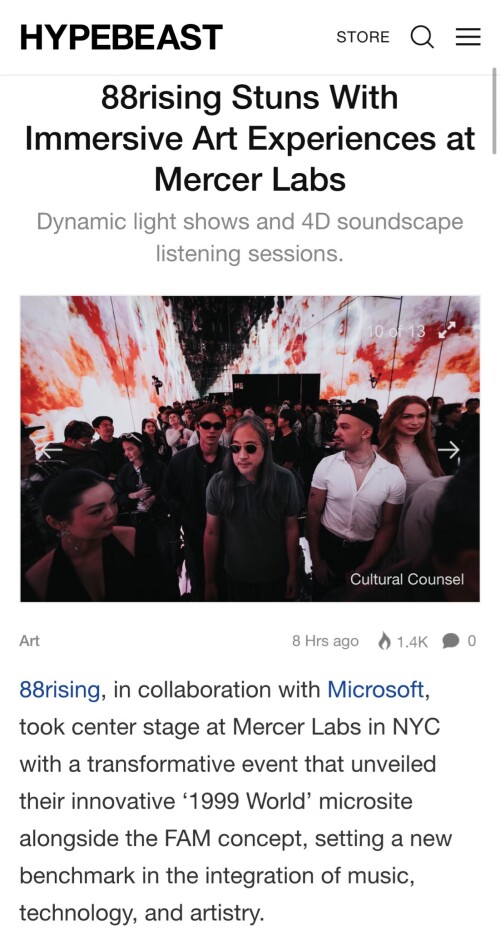
Task: Open the hamburger menu
Action: (x=468, y=37)
